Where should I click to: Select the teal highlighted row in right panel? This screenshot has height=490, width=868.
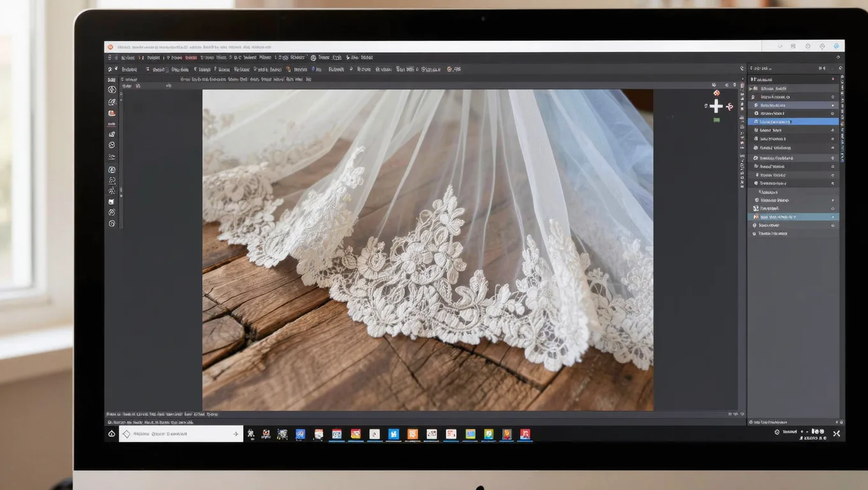click(793, 217)
